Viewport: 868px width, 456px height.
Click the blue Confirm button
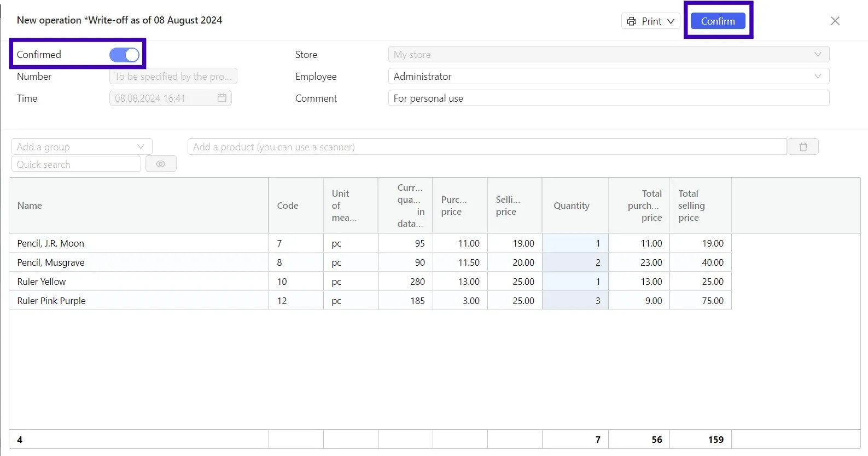[718, 21]
